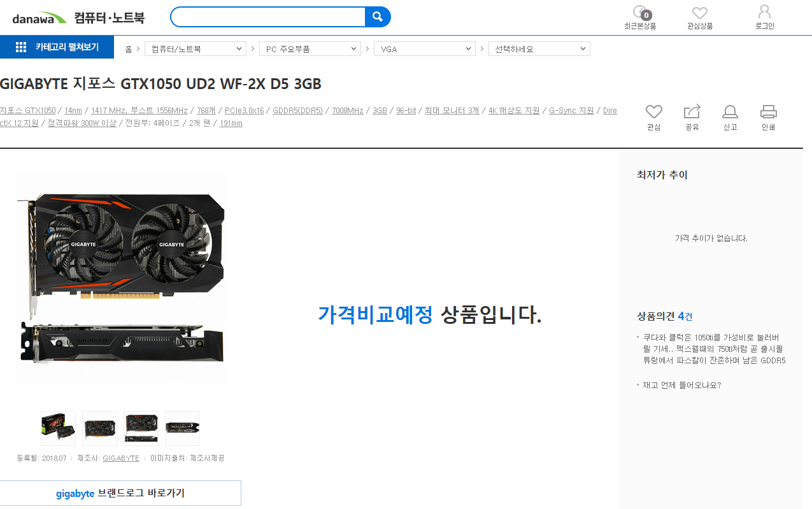This screenshot has width=812, height=509.
Task: Click the G-Sync 지원 link
Action: [x=571, y=111]
